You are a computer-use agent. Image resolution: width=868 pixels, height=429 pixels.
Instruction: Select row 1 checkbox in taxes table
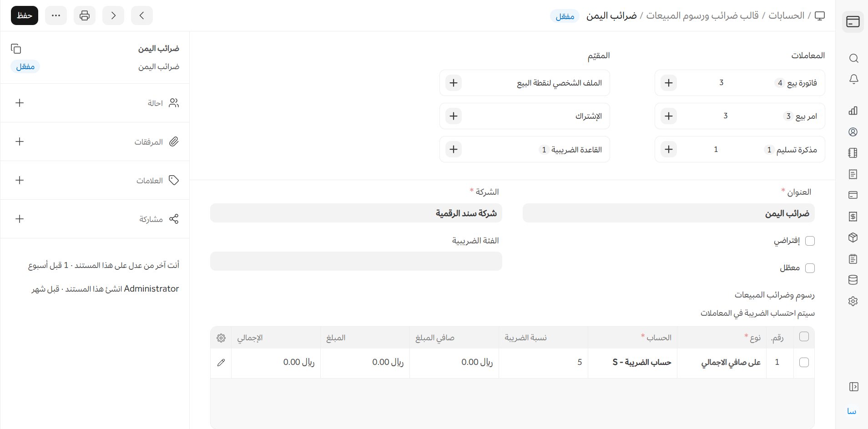tap(804, 362)
